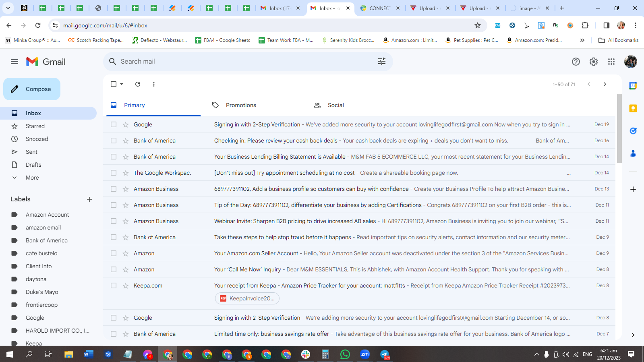Open the More options three-dot menu above inbox

click(154, 84)
